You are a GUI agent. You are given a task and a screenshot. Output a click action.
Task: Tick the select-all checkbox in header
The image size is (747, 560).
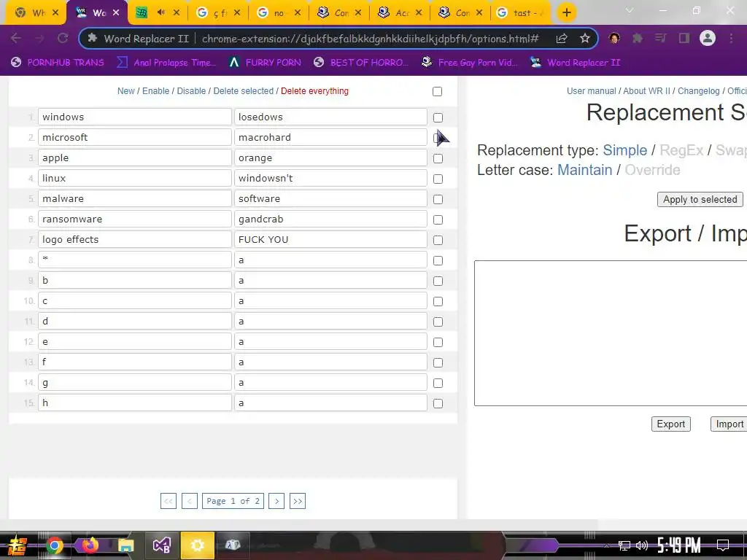tap(438, 91)
